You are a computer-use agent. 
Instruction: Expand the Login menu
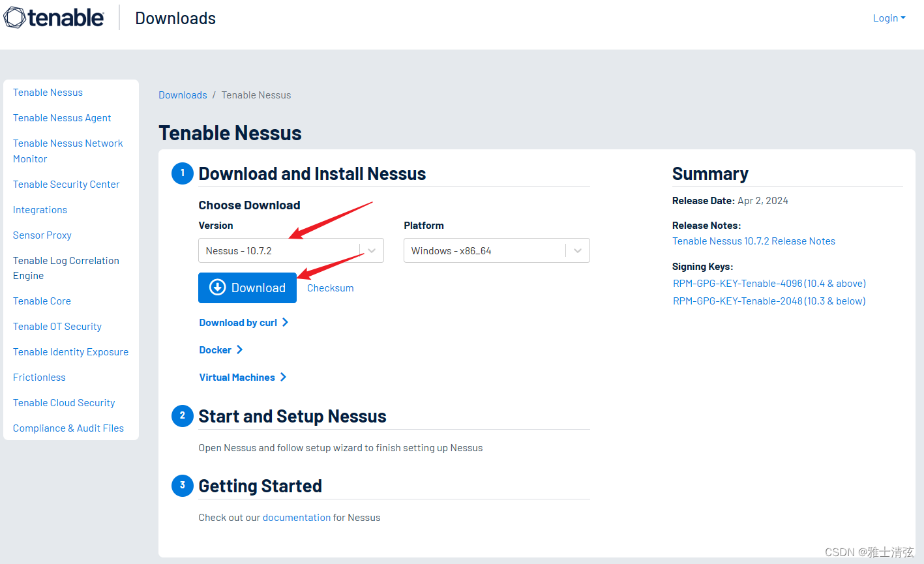pyautogui.click(x=888, y=18)
